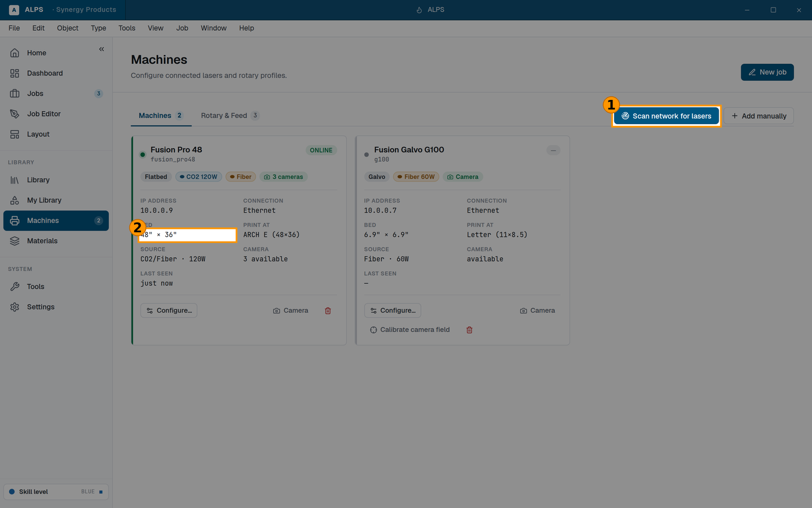Open the View menu
This screenshot has height=508, width=812.
155,28
